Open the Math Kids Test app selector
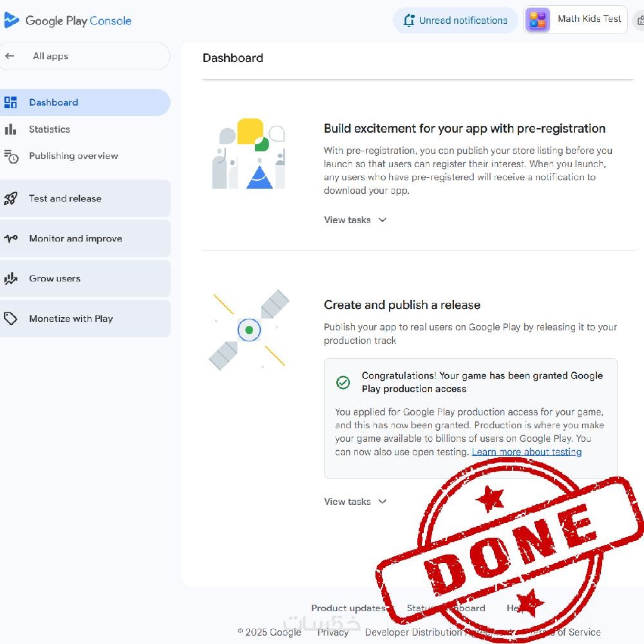This screenshot has height=644, width=644. pos(575,20)
